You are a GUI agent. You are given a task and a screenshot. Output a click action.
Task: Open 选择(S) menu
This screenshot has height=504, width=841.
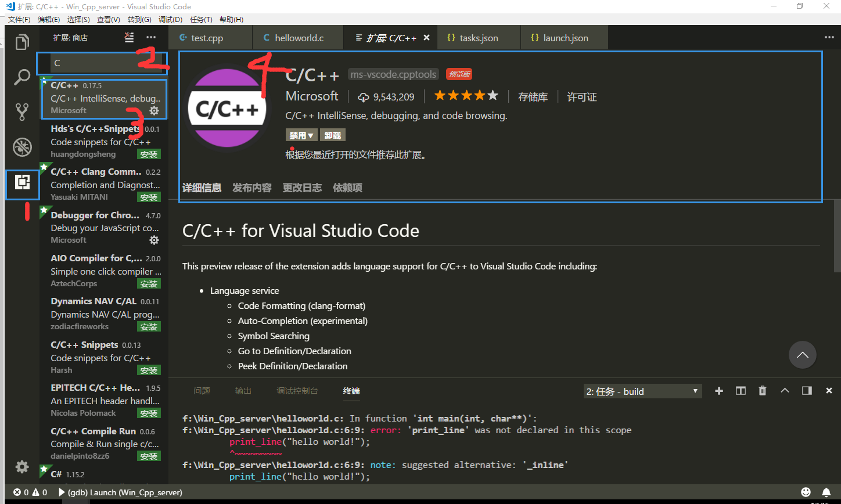click(78, 19)
